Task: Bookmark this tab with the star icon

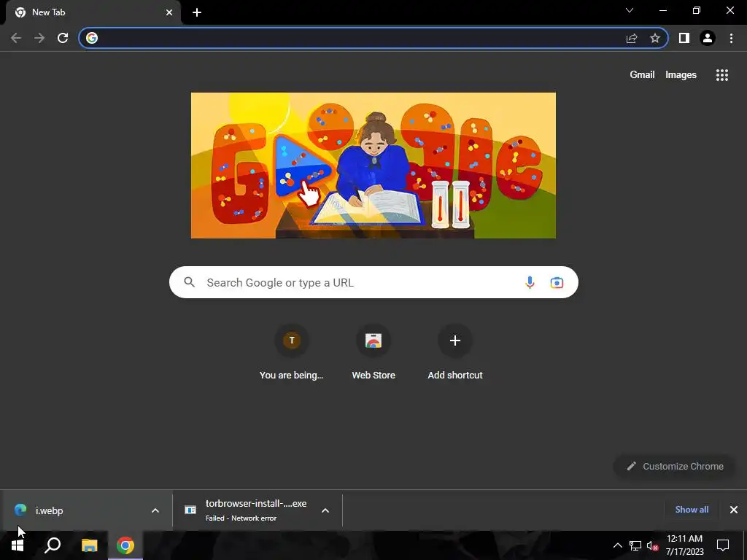Action: tap(655, 38)
